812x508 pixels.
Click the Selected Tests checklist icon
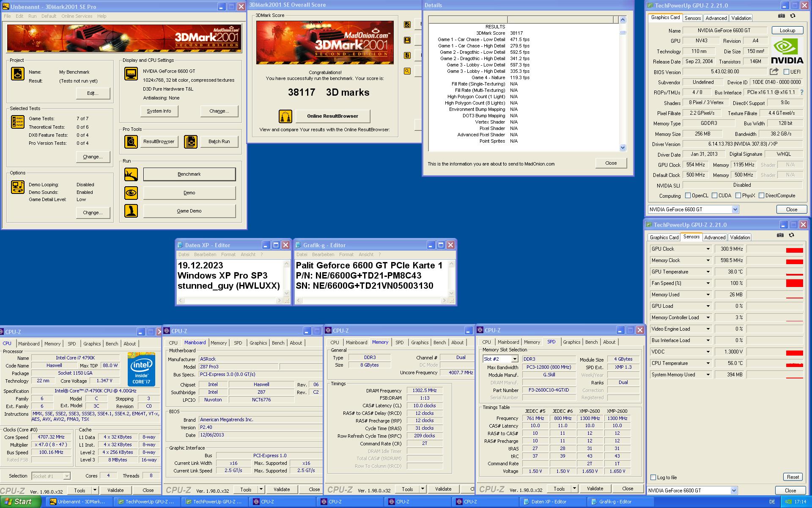tap(17, 122)
